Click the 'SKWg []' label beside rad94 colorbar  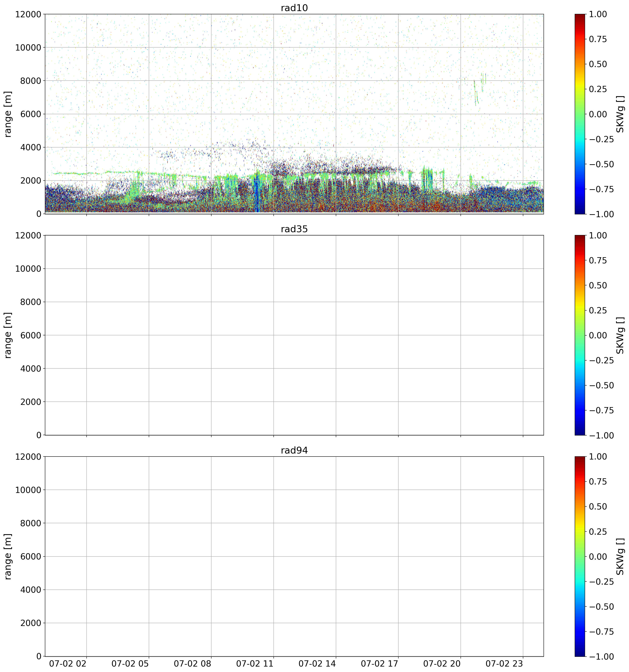click(x=620, y=556)
